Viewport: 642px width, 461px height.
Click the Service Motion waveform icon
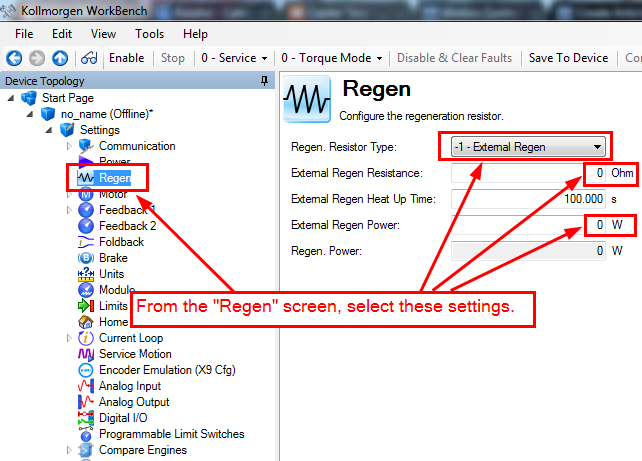[86, 354]
